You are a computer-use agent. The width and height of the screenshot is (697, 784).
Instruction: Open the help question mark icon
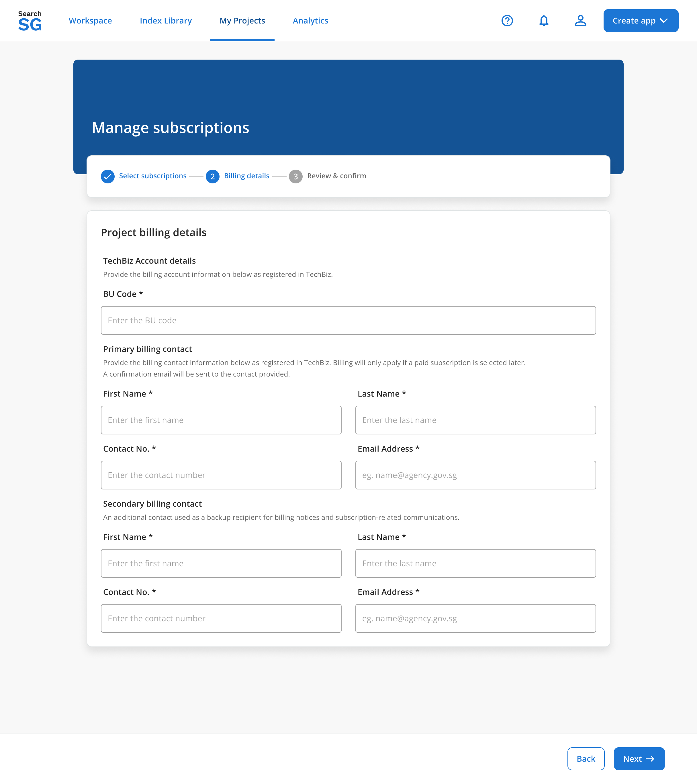coord(507,21)
